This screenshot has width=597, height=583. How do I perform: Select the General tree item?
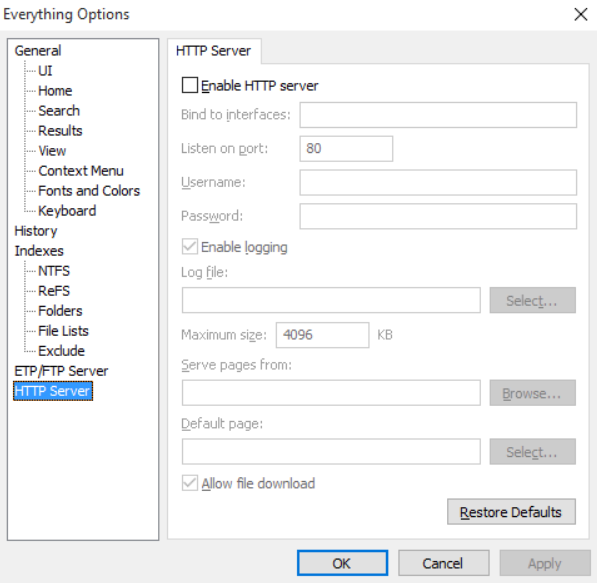point(38,51)
